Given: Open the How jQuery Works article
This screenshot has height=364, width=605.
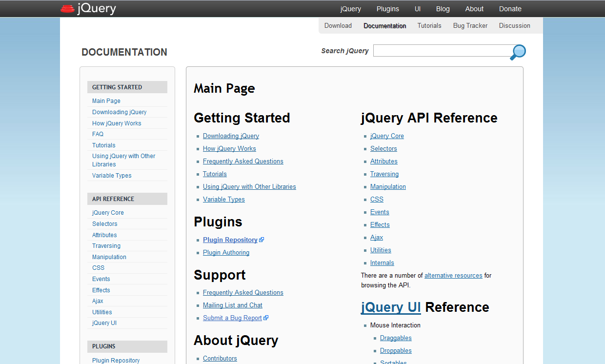Looking at the screenshot, I should [x=229, y=148].
